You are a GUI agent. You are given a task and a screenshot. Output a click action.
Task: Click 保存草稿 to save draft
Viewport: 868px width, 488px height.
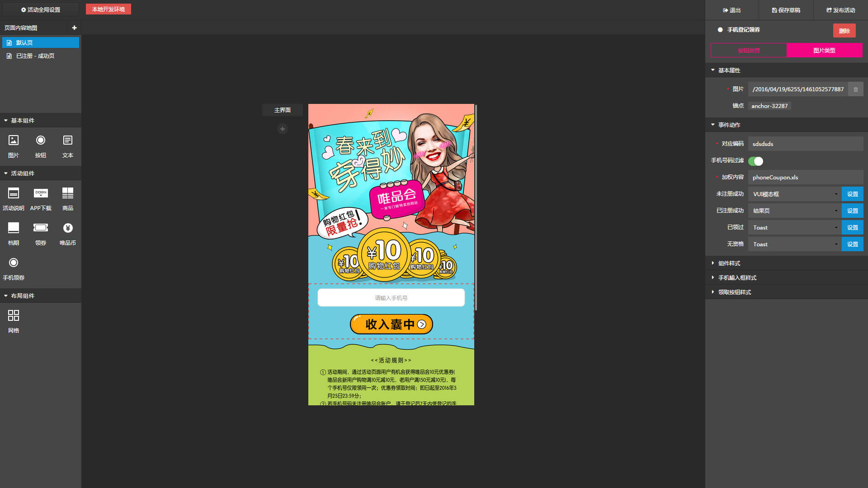(x=786, y=10)
